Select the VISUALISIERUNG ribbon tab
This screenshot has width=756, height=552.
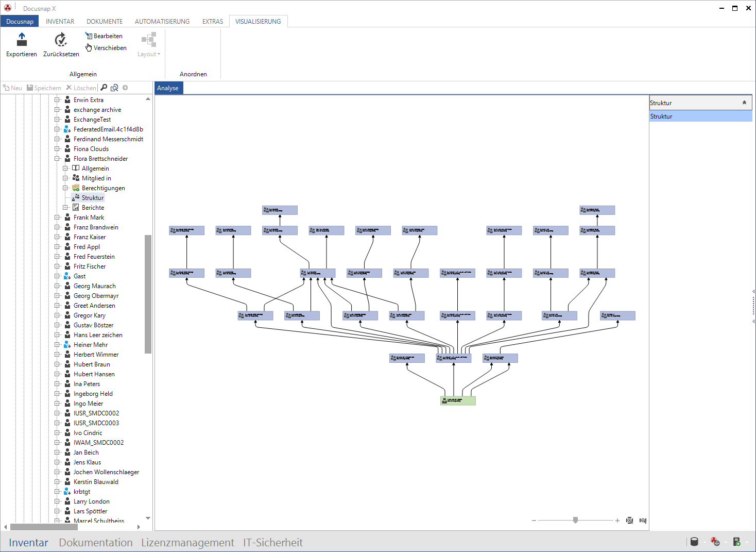click(258, 21)
